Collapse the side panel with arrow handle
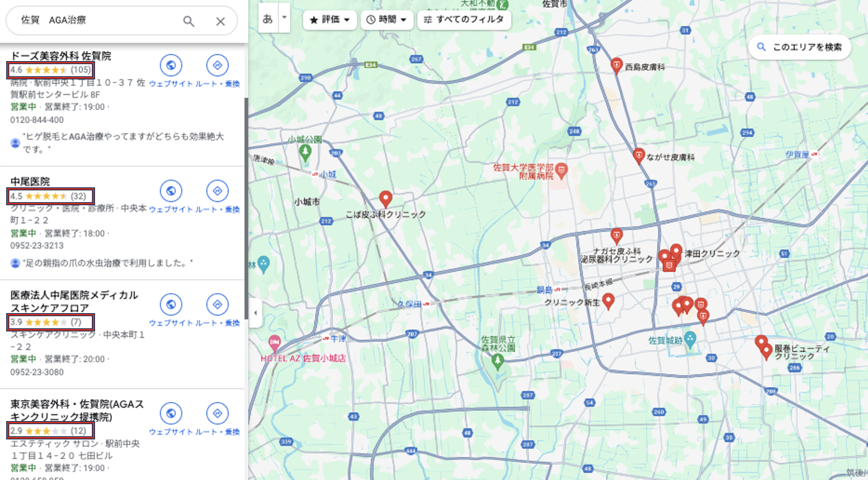Screen dimensions: 868x480 coord(255,313)
